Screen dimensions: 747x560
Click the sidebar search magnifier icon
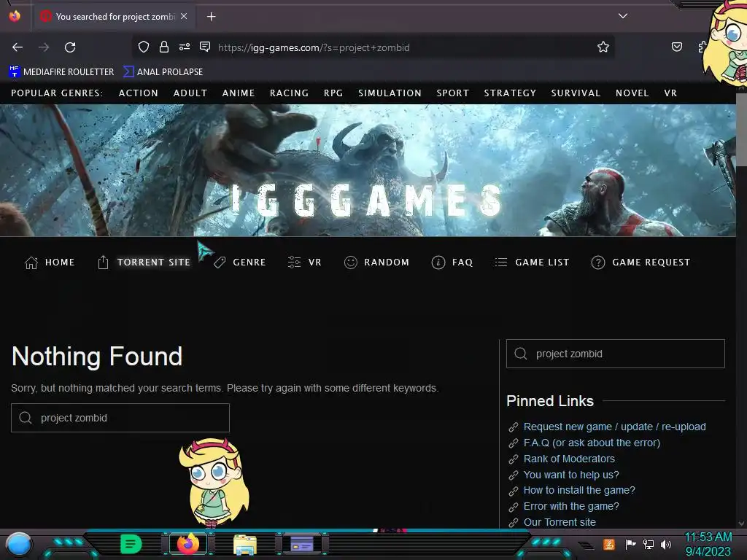point(521,354)
